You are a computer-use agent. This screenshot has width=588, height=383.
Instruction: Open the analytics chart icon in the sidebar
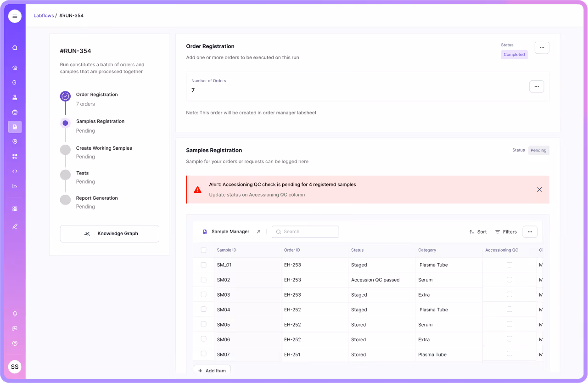point(14,186)
